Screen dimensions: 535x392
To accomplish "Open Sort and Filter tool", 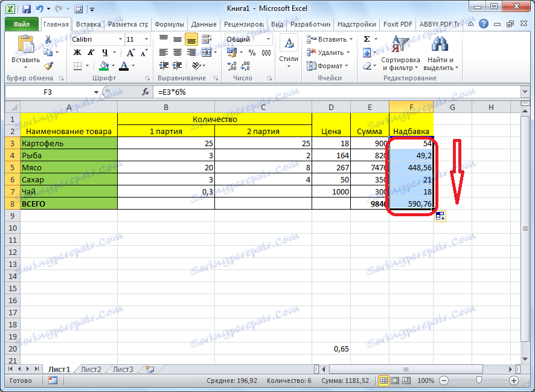I will (x=400, y=53).
